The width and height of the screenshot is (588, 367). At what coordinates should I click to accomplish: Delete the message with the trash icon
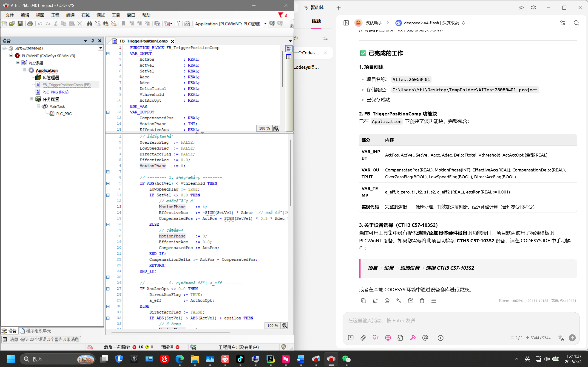click(422, 301)
